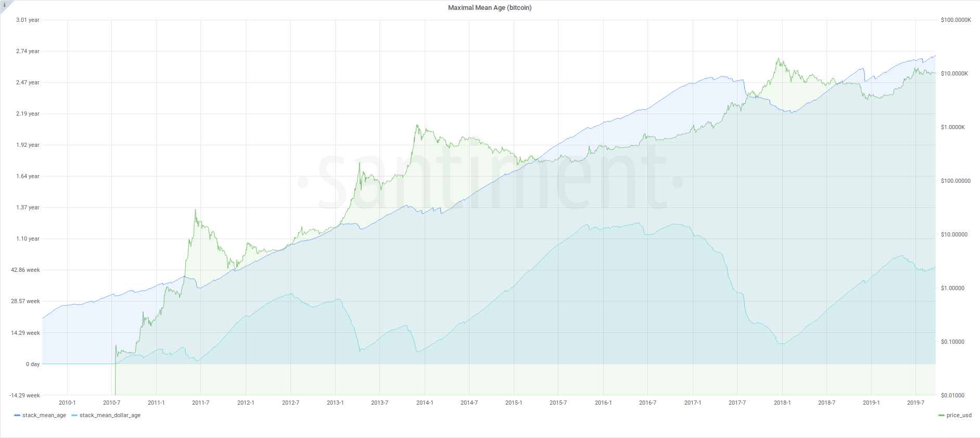Click the 2014-1 x-axis label
Viewport: 980px width, 438px height.
425,403
